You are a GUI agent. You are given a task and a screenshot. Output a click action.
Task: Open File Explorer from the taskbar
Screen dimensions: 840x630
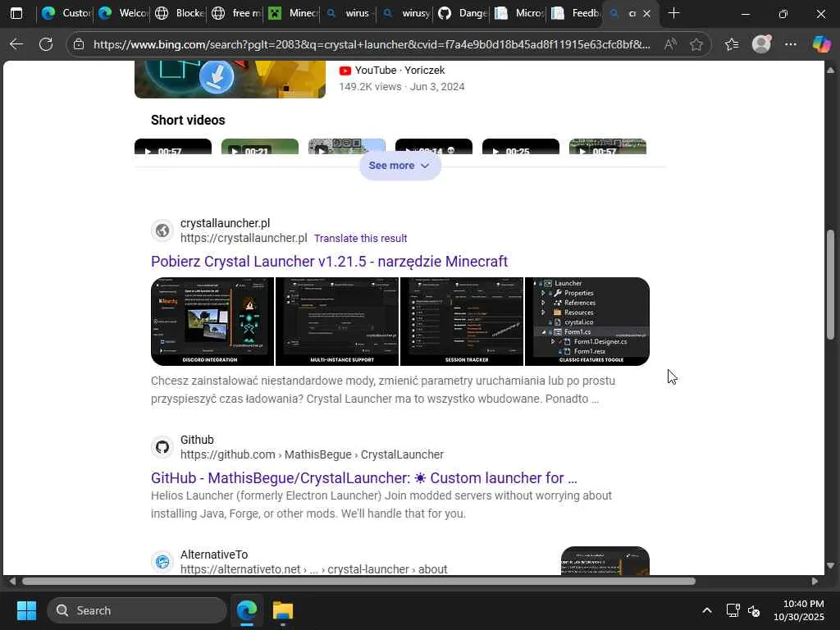click(x=283, y=610)
